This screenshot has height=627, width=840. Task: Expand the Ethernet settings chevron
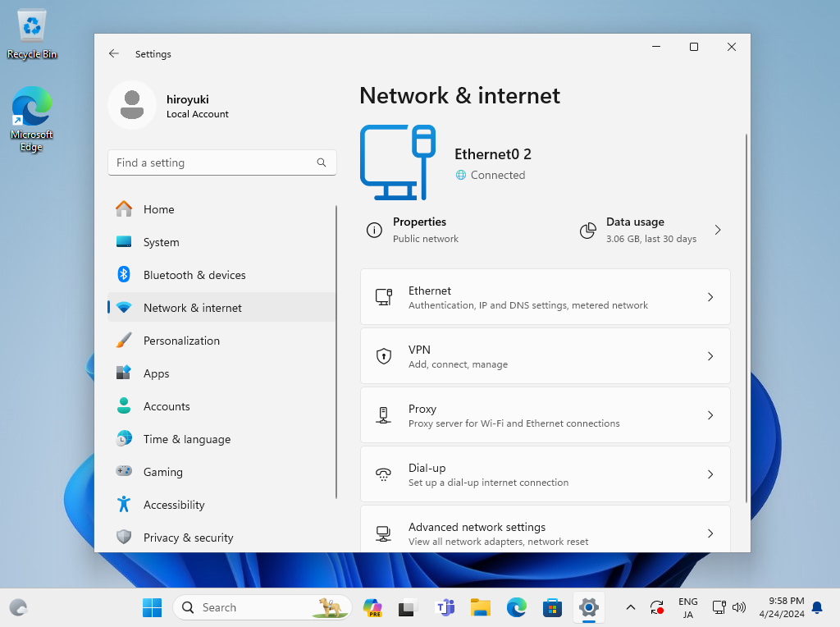710,297
